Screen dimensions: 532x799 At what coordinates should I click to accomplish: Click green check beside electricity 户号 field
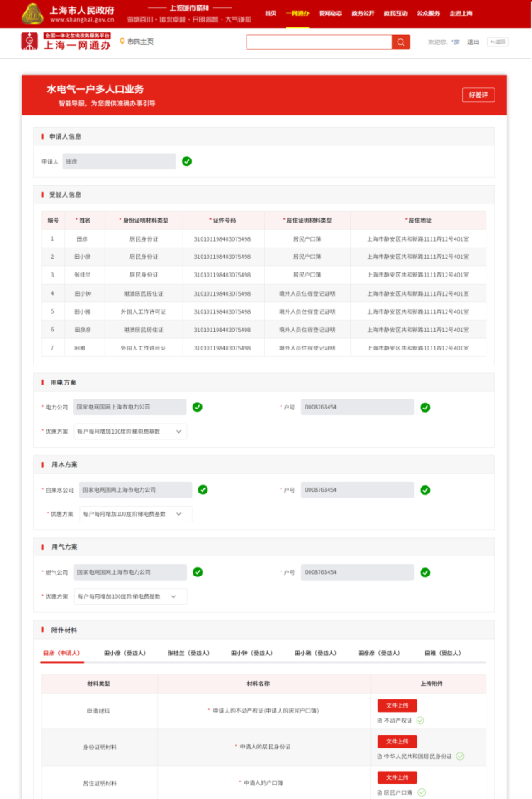coord(425,407)
